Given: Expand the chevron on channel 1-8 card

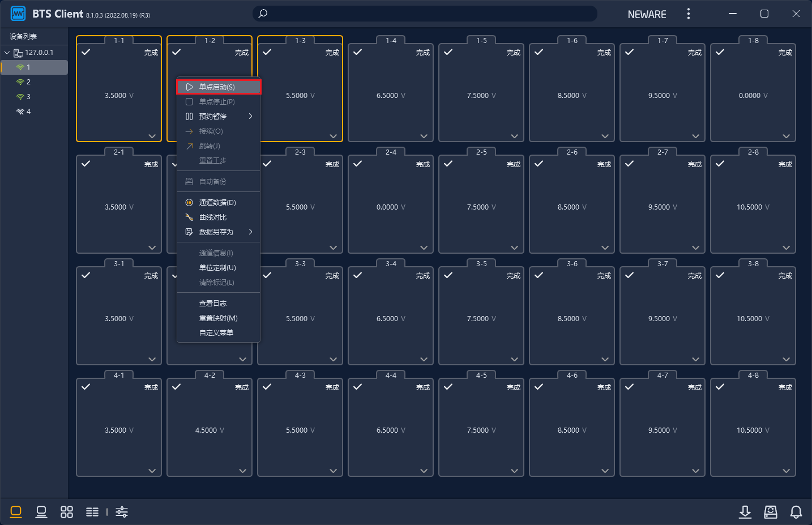Looking at the screenshot, I should 786,136.
